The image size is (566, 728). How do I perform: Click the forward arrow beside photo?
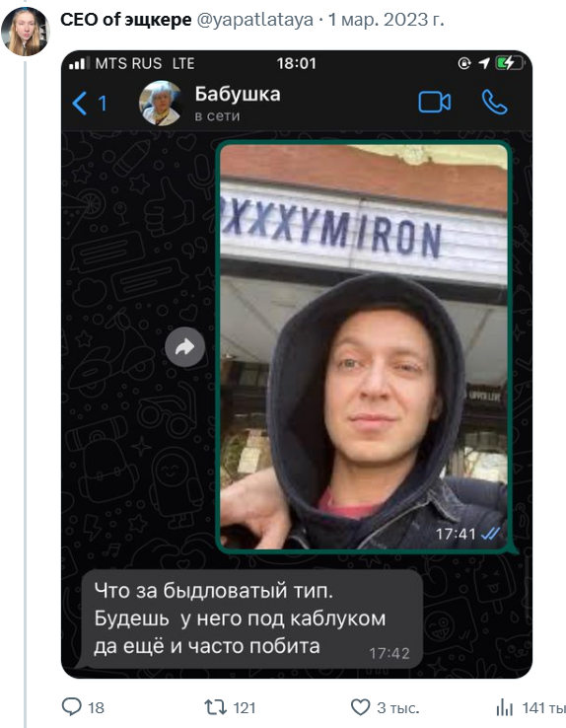[184, 347]
